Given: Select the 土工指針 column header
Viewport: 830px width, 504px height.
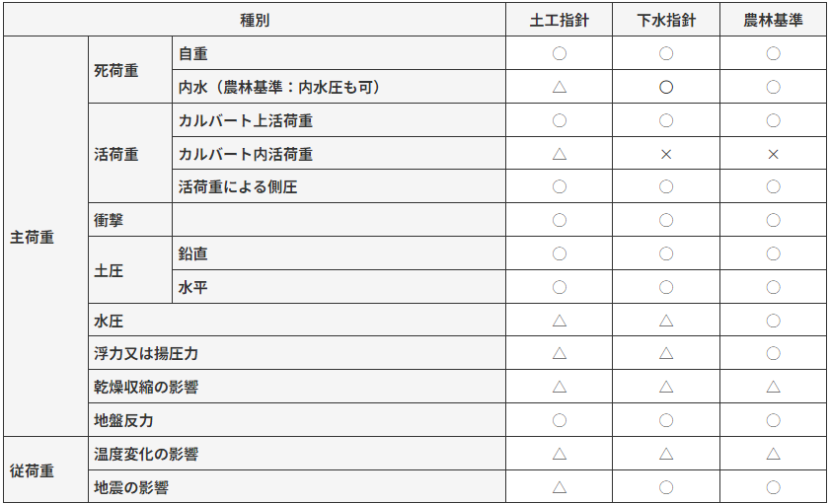Looking at the screenshot, I should coord(559,20).
